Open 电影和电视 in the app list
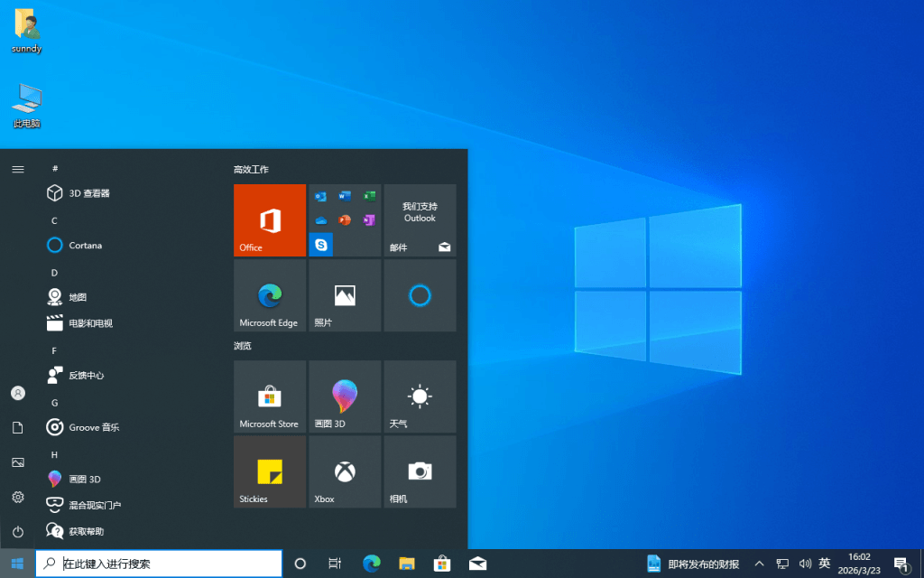The height and width of the screenshot is (578, 924). click(x=132, y=322)
